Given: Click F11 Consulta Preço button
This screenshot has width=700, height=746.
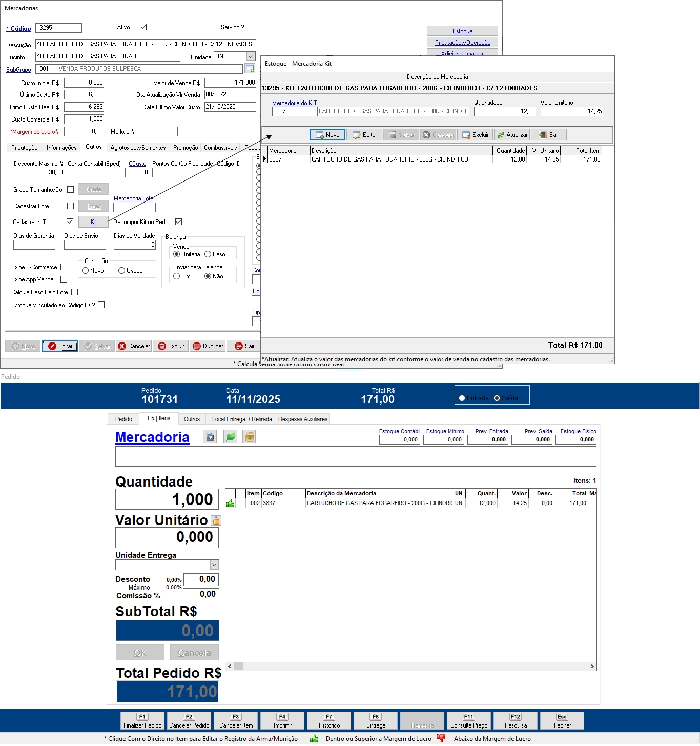Looking at the screenshot, I should point(469,721).
